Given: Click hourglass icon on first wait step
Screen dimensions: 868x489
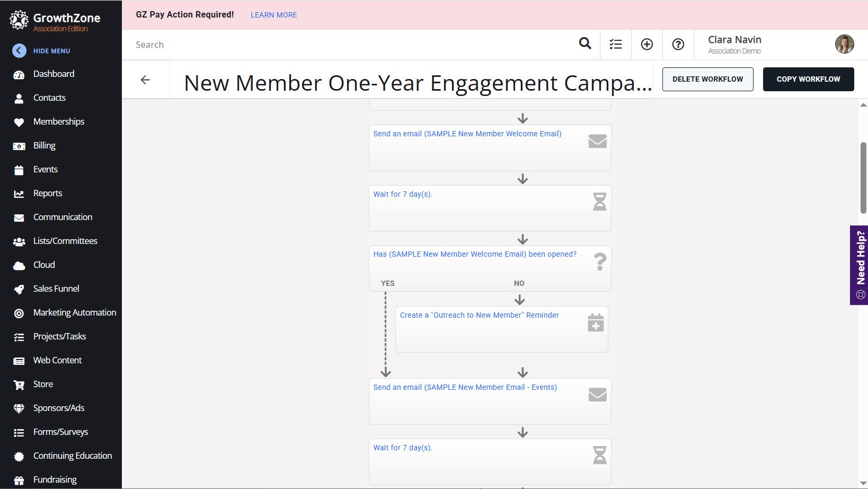Looking at the screenshot, I should pos(599,202).
